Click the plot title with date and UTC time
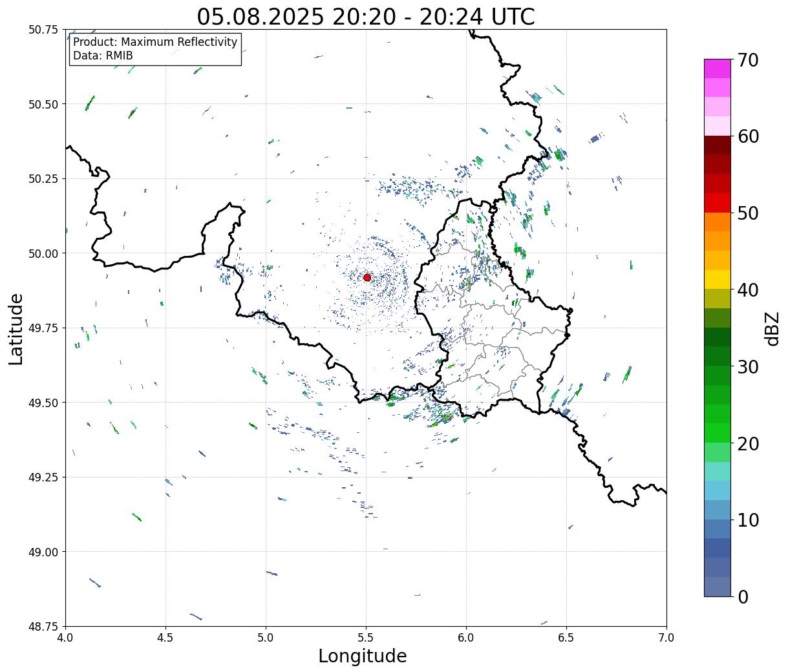The image size is (788, 672). (366, 16)
